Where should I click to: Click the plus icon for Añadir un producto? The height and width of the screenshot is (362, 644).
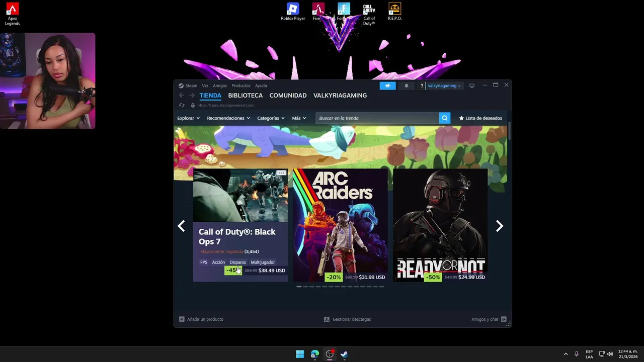182,319
